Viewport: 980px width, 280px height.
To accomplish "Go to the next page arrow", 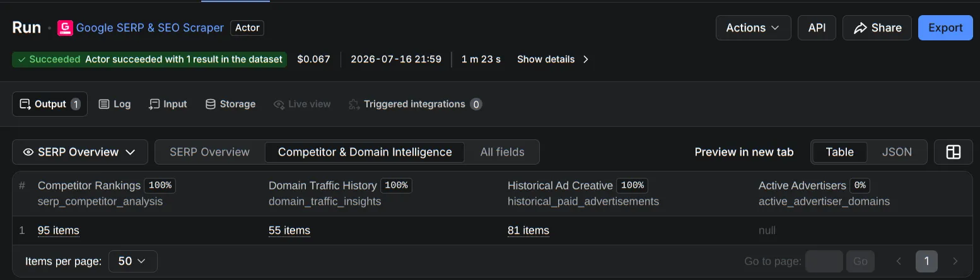I will point(955,261).
